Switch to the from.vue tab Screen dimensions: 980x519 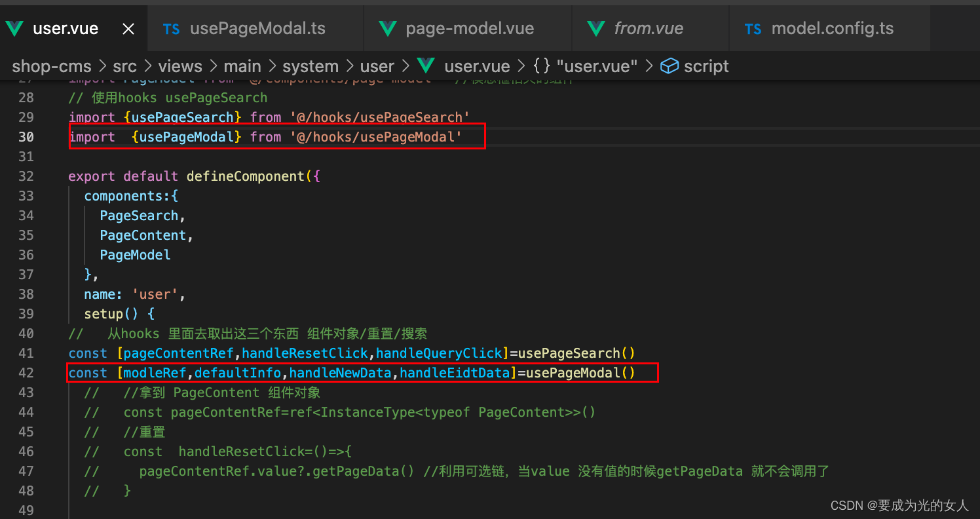(x=649, y=28)
